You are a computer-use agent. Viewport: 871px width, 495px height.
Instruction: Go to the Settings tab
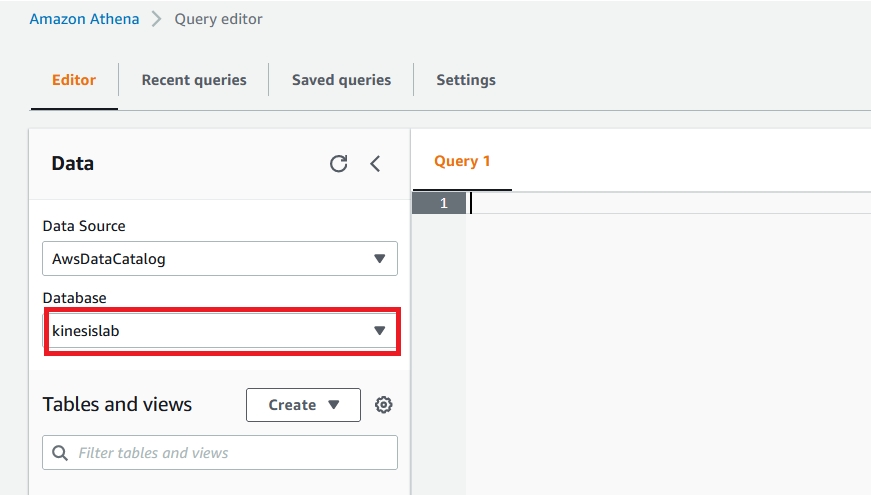pyautogui.click(x=466, y=80)
